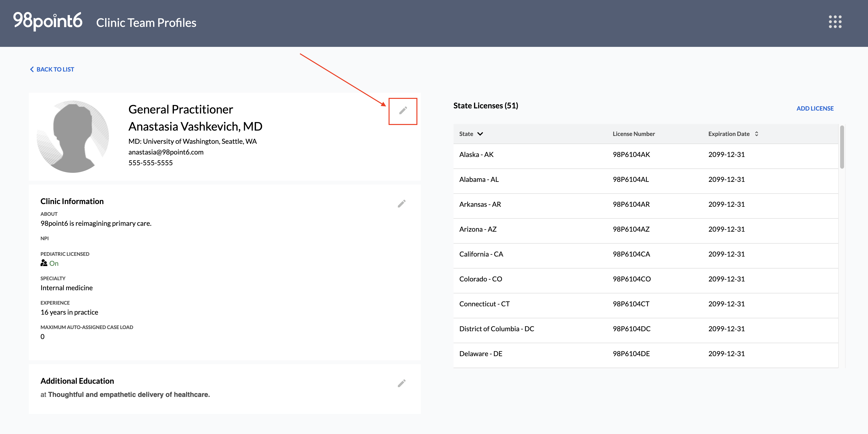Click the Clinic Information heading
This screenshot has height=434, width=868.
tap(72, 201)
